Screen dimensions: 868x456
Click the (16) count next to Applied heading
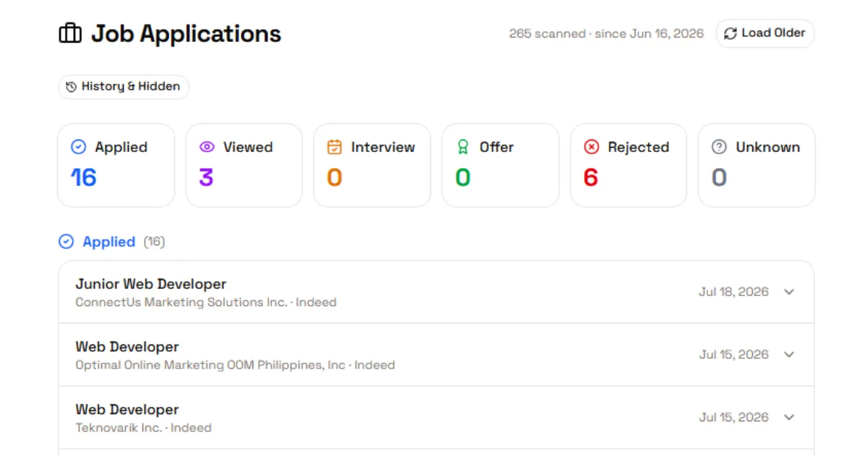click(154, 242)
